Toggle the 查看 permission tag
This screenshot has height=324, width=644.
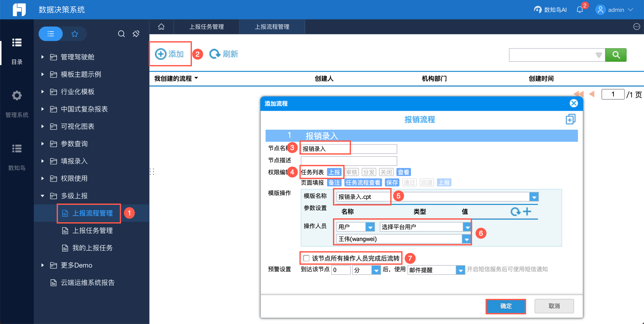click(403, 172)
